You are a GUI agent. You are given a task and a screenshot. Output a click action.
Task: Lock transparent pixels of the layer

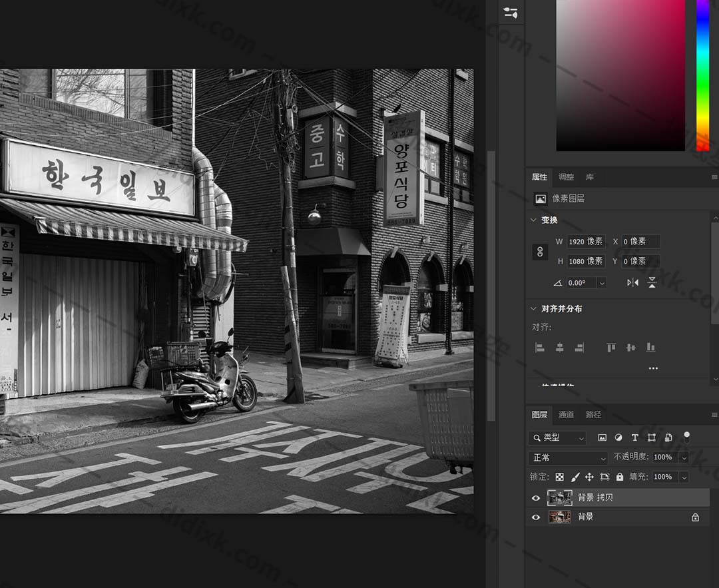pyautogui.click(x=559, y=477)
